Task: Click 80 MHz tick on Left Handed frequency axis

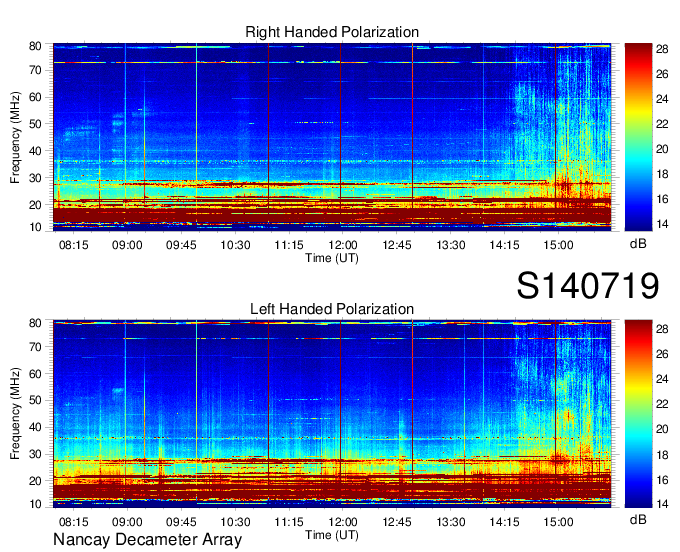Action: 35,323
